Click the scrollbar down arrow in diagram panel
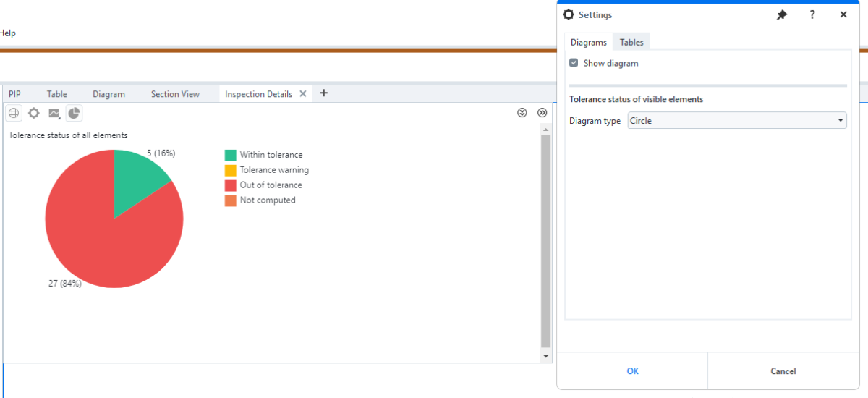Screen dimensions: 868x398 [546, 356]
